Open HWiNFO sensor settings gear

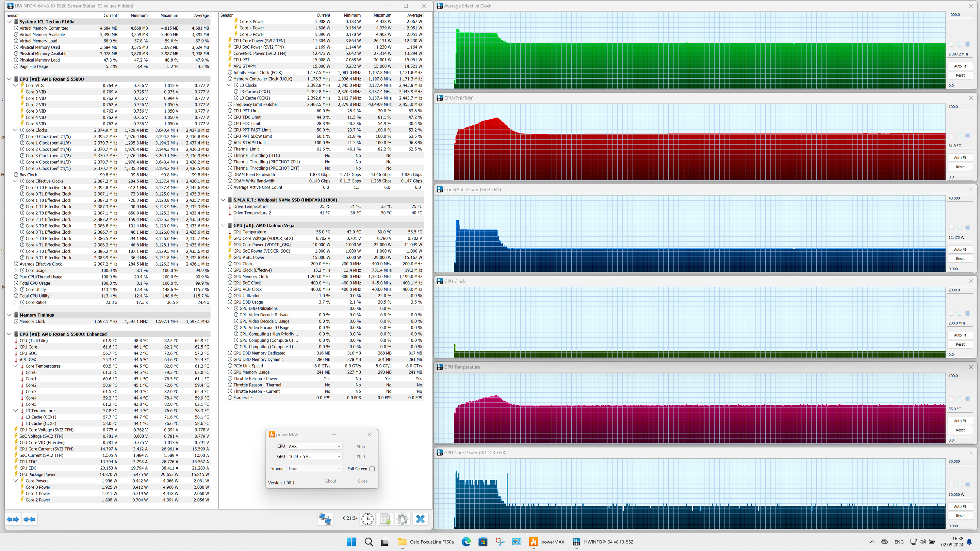tap(402, 519)
